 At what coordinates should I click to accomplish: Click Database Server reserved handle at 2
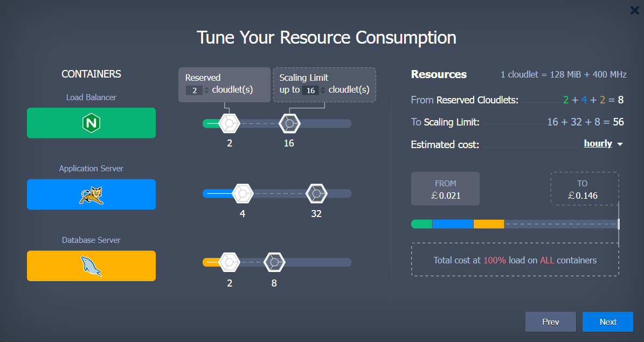click(230, 262)
